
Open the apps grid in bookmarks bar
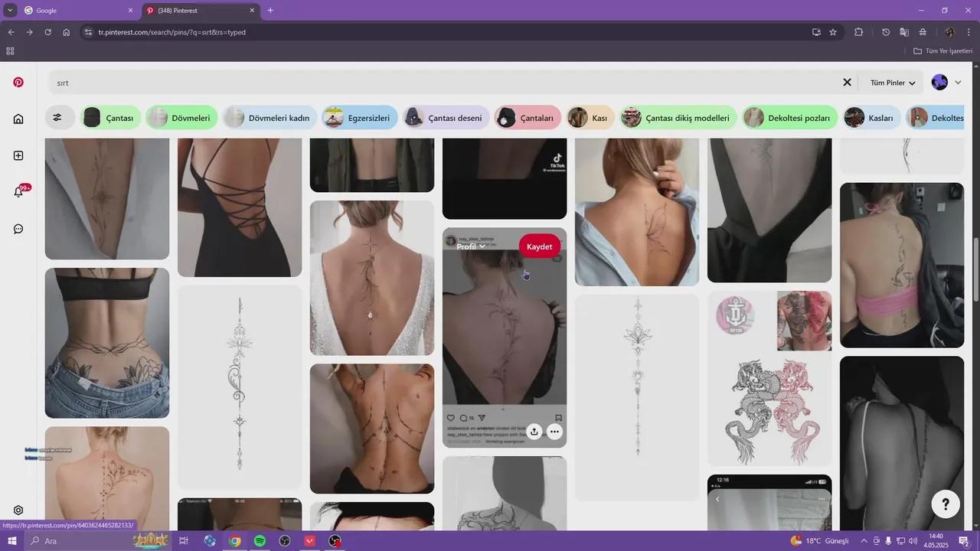[x=10, y=51]
